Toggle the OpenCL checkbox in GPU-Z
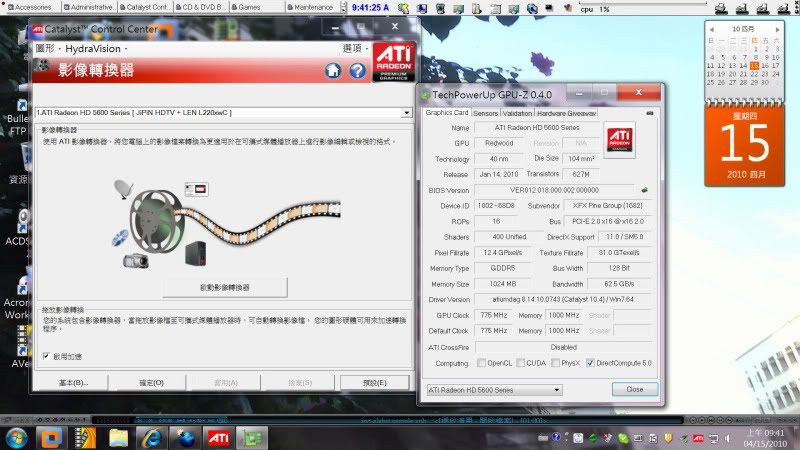This screenshot has height=450, width=800. click(x=482, y=363)
